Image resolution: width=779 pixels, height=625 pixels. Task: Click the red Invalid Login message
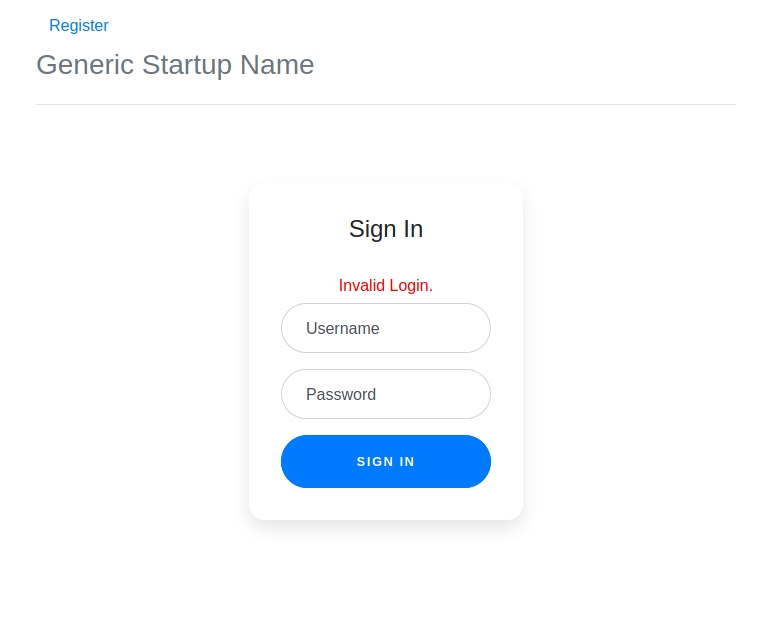(x=386, y=286)
